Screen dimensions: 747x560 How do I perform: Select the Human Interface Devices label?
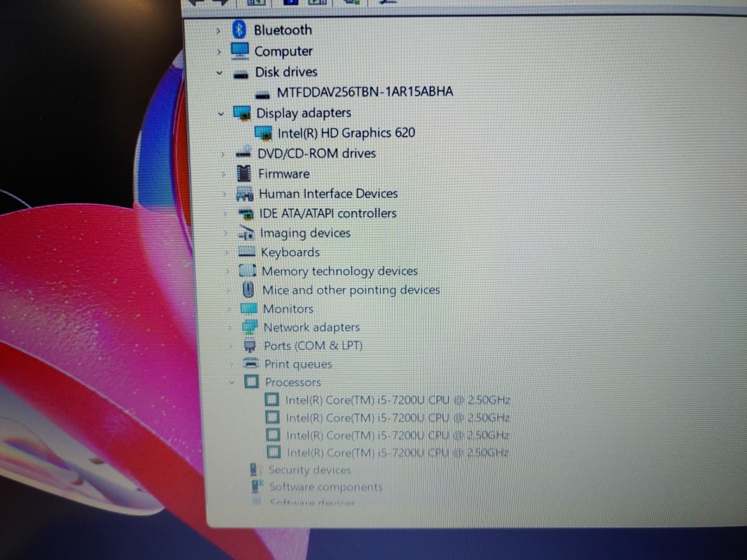pyautogui.click(x=328, y=193)
